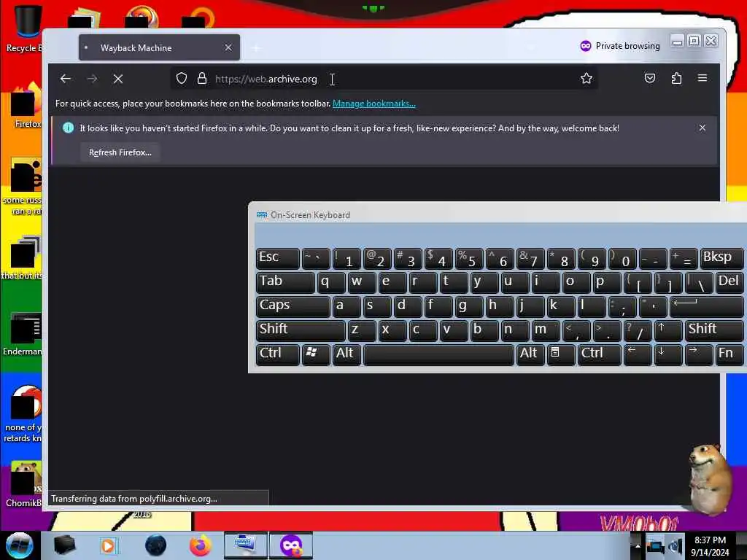The width and height of the screenshot is (747, 560).
Task: Click the Bksp key on On-Screen Keyboard
Action: click(721, 259)
